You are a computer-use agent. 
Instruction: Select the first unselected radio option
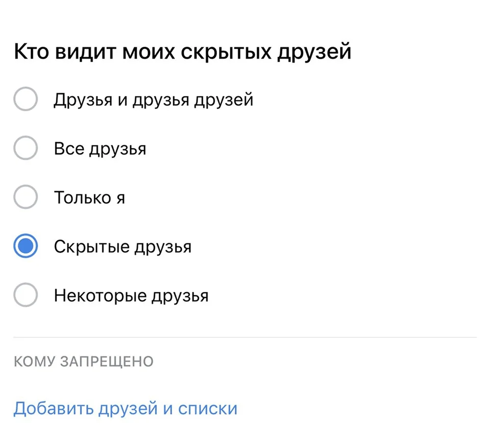click(25, 99)
